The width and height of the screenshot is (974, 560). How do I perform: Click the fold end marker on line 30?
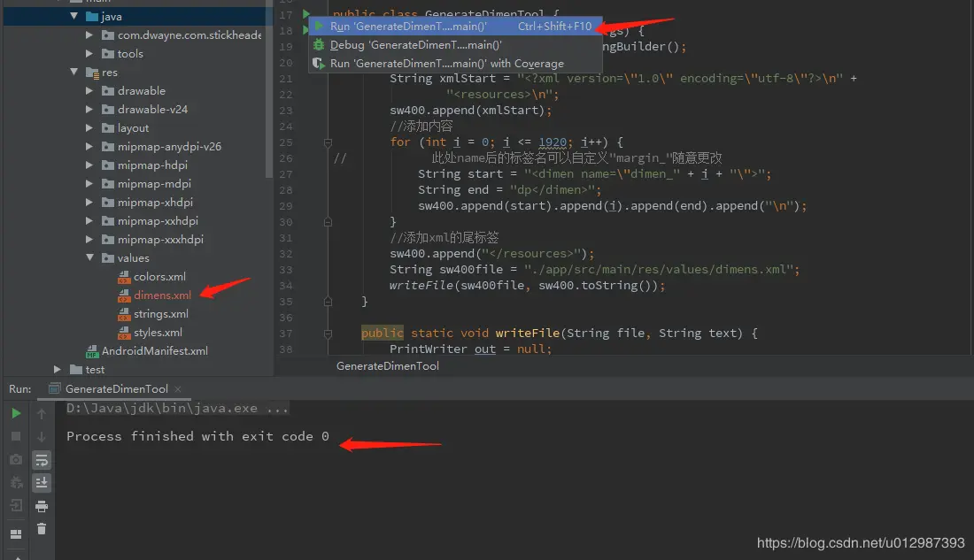click(328, 222)
